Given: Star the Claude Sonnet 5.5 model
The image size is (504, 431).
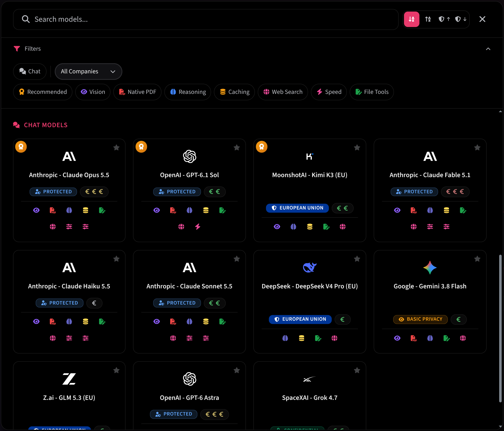Looking at the screenshot, I should [x=237, y=259].
